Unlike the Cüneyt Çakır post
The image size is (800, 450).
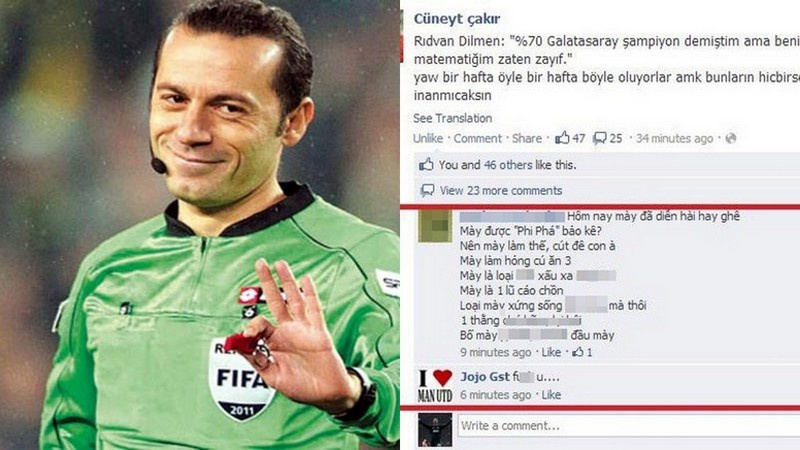[428, 138]
